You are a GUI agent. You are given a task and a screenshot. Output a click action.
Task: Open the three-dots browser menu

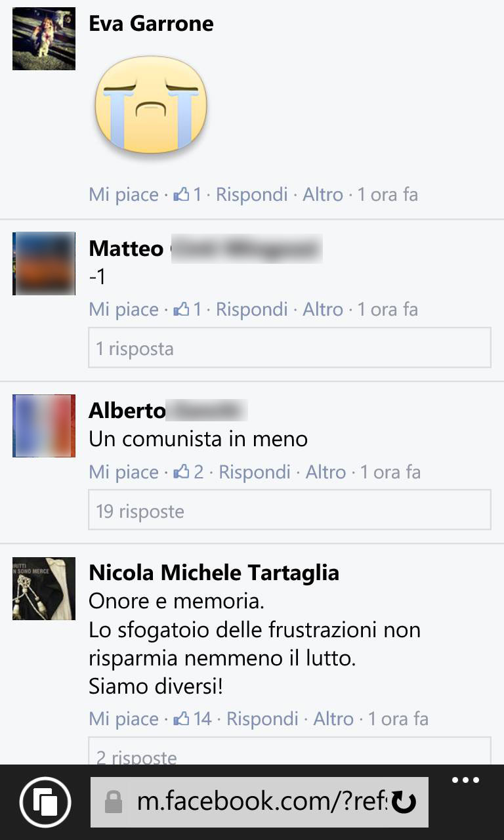(x=466, y=780)
